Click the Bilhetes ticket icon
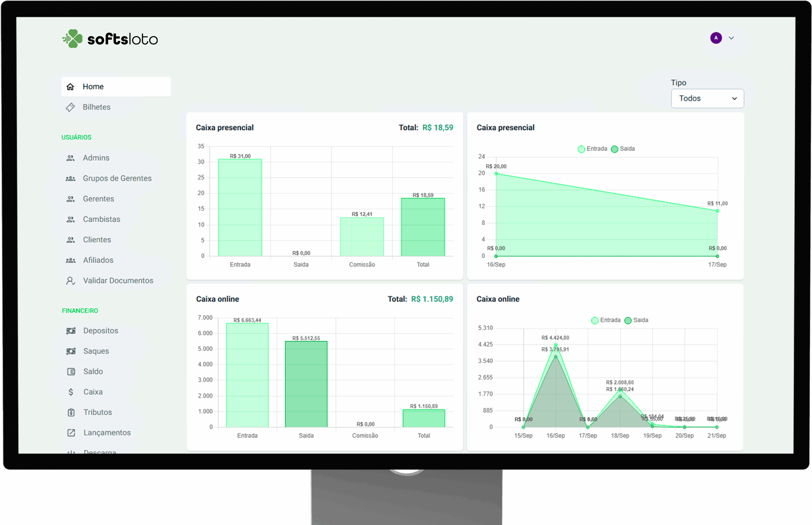812x525 pixels. tap(70, 107)
